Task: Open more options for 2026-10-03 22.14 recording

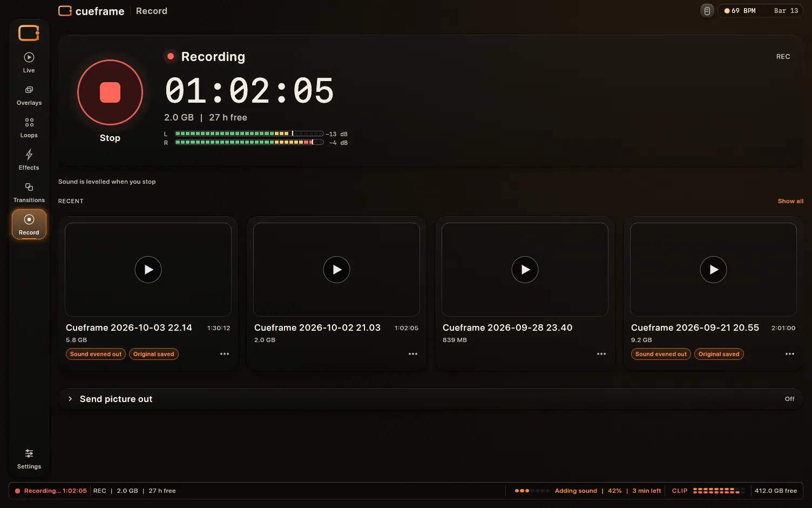Action: (x=225, y=354)
